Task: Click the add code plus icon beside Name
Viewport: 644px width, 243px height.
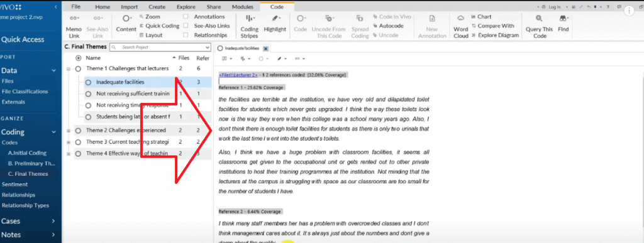Action: click(79, 58)
